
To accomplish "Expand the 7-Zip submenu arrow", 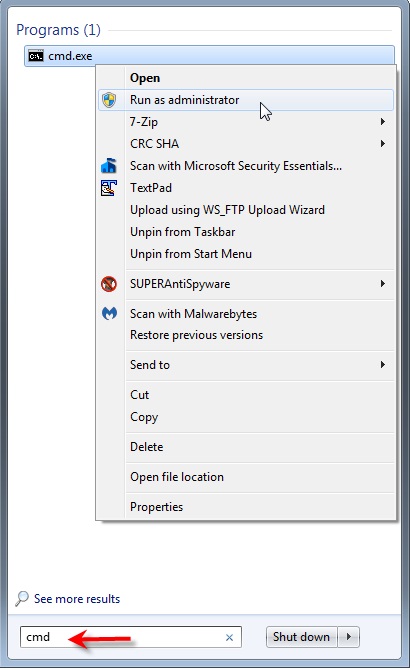I will pyautogui.click(x=383, y=122).
